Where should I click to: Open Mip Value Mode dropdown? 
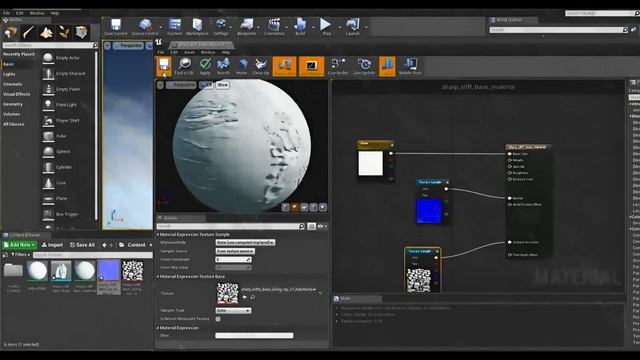[x=245, y=242]
